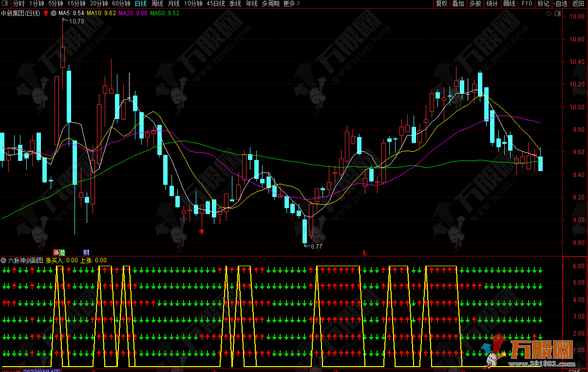Viewport: 588px width, 372px height.
Task: Click the diamond icon at chart top-right
Action: point(549,13)
